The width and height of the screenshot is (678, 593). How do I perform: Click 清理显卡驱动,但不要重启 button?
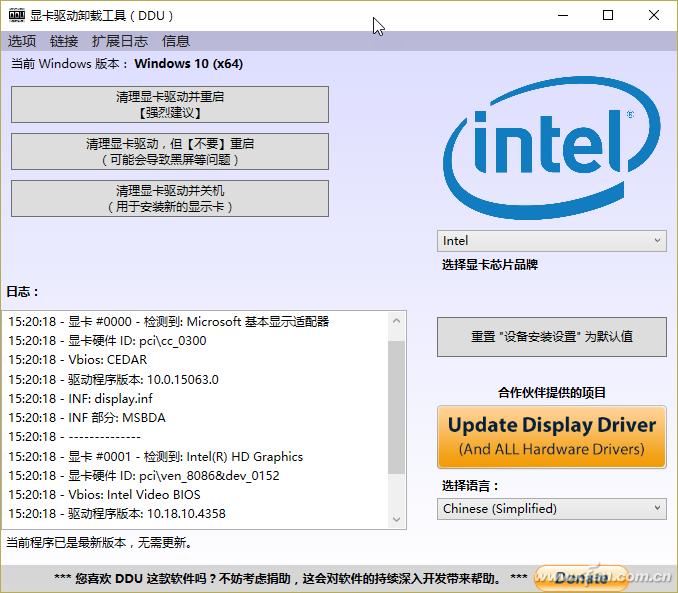click(170, 151)
